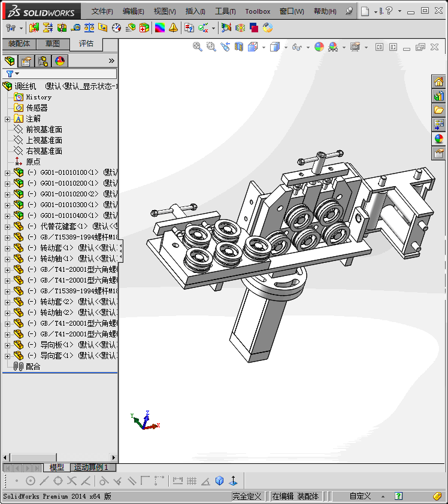The height and width of the screenshot is (504, 448).
Task: Open DisplayManager tab icon
Action: tap(59, 60)
